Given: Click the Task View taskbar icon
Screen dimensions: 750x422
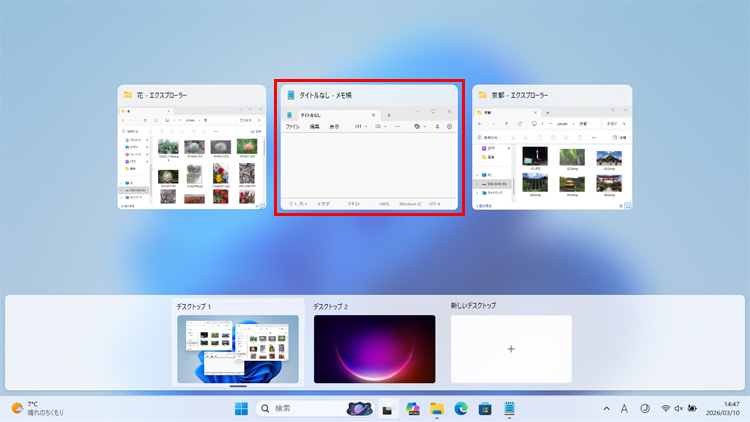Looking at the screenshot, I should (387, 408).
